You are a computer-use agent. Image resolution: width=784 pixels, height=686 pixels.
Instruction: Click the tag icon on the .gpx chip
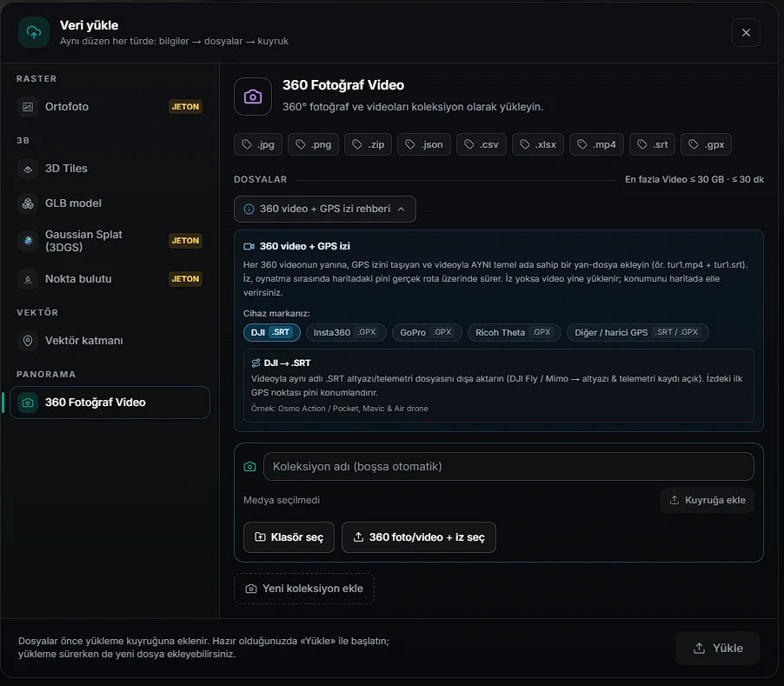tap(694, 144)
